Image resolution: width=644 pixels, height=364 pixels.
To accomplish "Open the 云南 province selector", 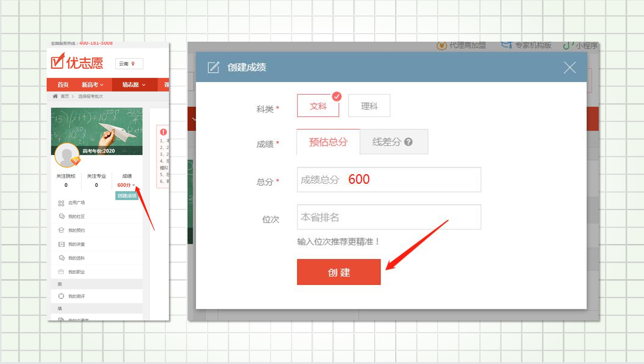I will click(x=129, y=64).
